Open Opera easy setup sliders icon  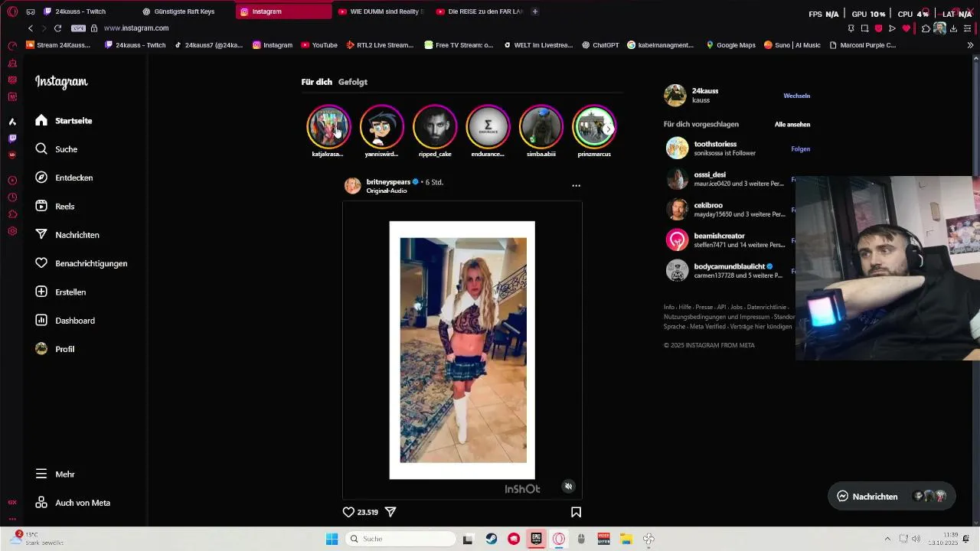click(968, 28)
